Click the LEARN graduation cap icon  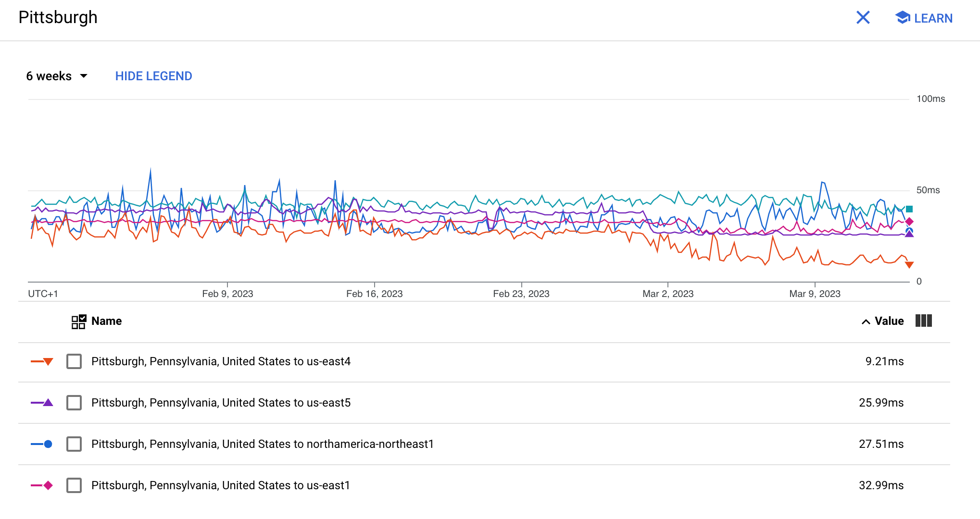tap(902, 18)
